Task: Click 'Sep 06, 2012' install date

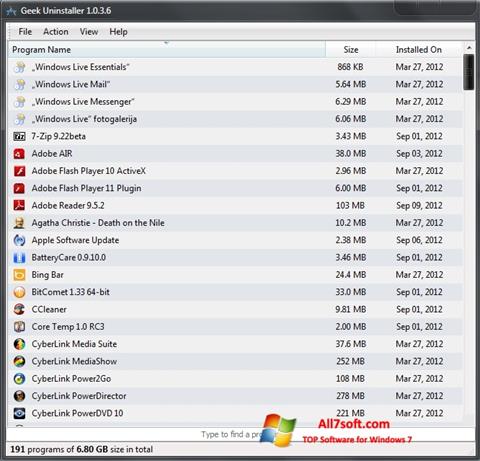Action: point(419,240)
